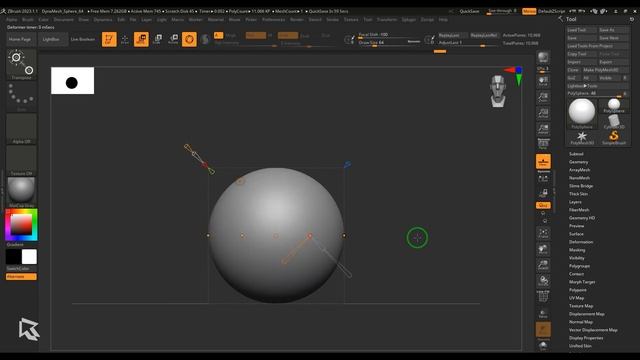Viewport: 640px width, 360px height.
Task: Select the white secondary color swatch
Action: [x=29, y=257]
